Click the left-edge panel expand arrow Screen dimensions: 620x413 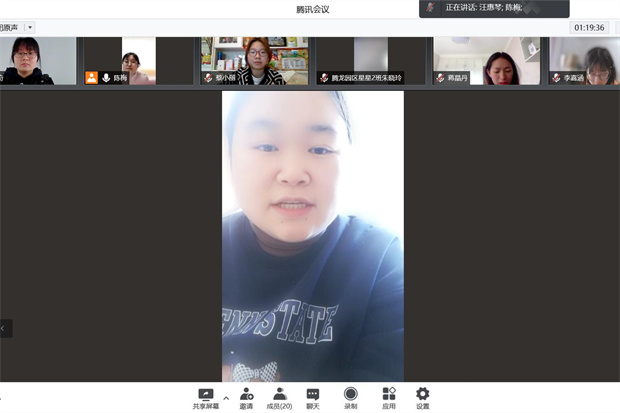click(x=6, y=328)
